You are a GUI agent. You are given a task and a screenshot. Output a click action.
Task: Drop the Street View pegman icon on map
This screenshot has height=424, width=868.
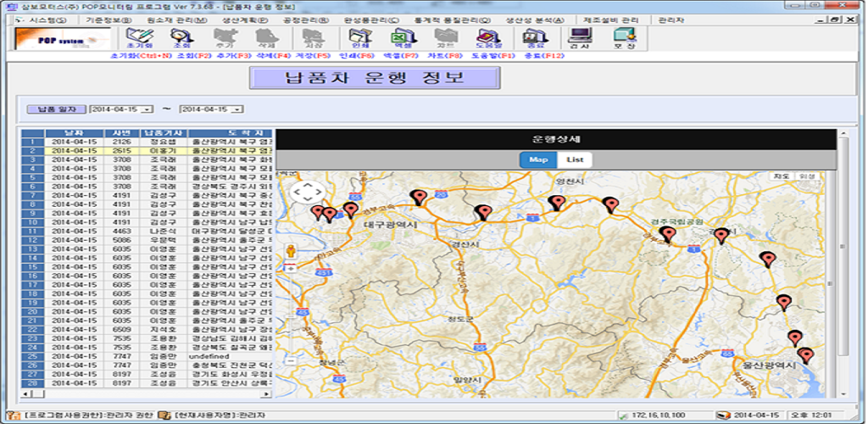coord(291,251)
